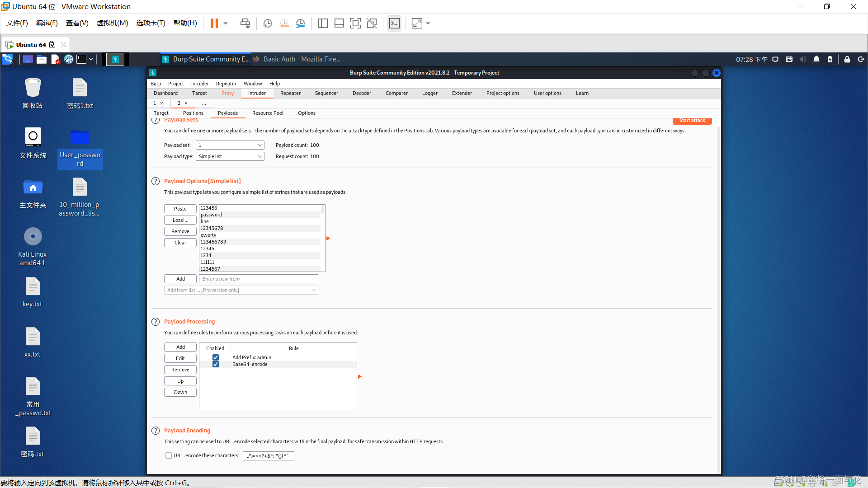Disable the Add Prefix admin: rule checkbox
Screen dimensions: 868x488
[x=216, y=357]
